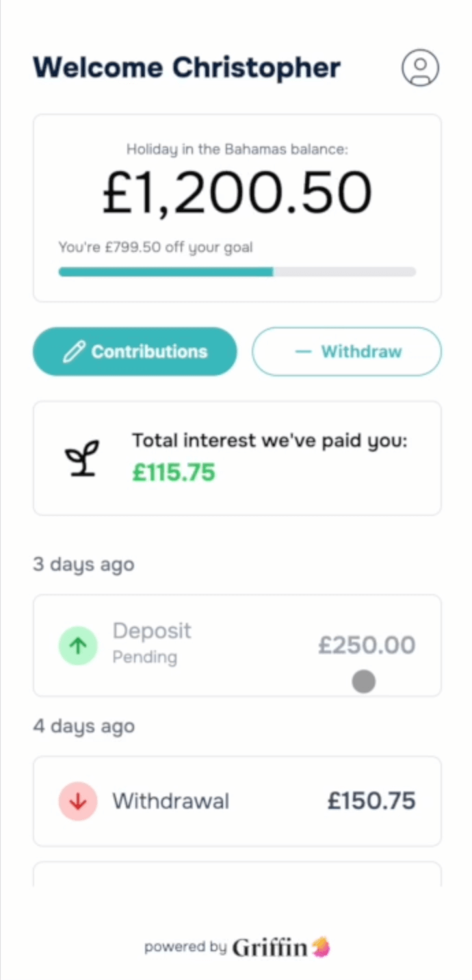Open the Contributions button
Viewport: 472px width, 980px height.
coord(135,352)
